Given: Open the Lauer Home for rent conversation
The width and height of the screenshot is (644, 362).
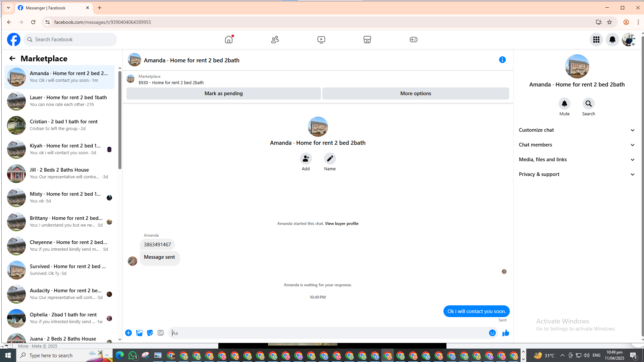Looking at the screenshot, I should click(59, 101).
